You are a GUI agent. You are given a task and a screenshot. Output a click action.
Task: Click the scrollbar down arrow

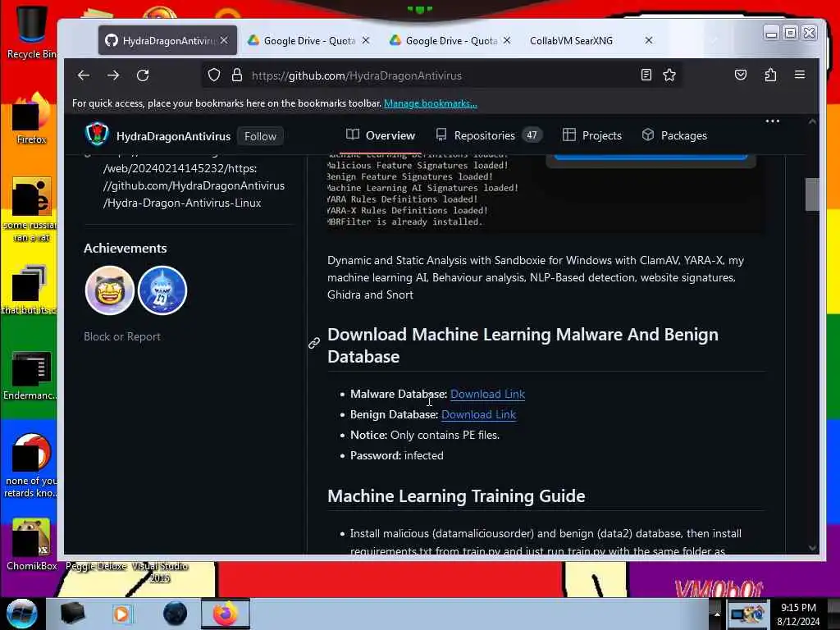point(812,547)
